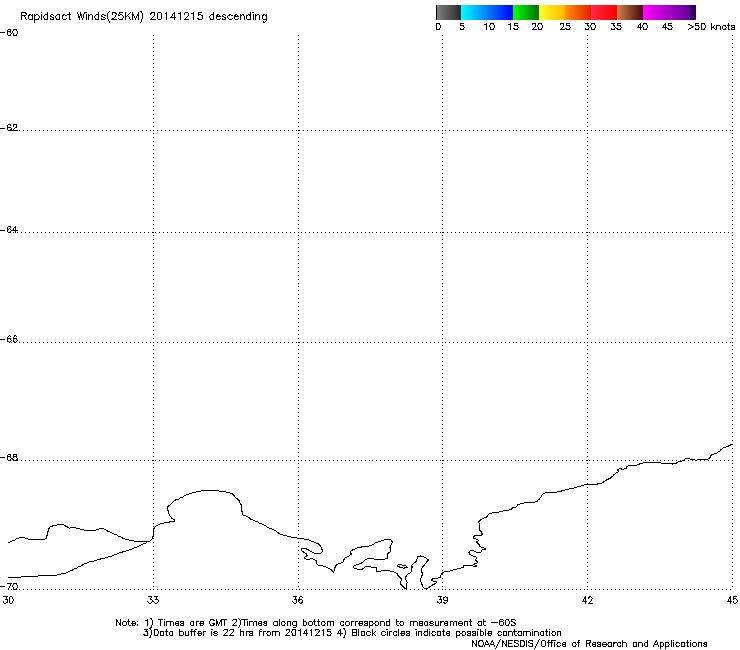Click the green 15-20 knots color segment
Image resolution: width=740 pixels, height=650 pixels.
(526, 12)
